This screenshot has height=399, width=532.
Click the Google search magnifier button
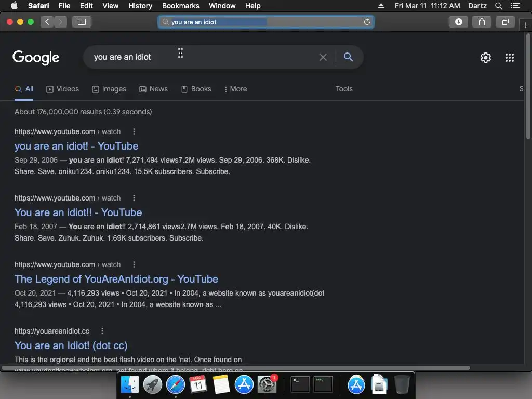(x=348, y=57)
